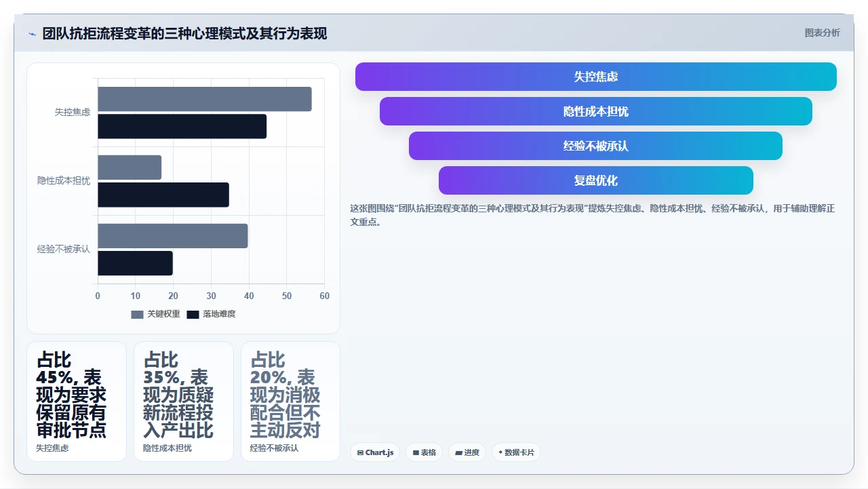Click the 经验不被承认 caption under the 20% card

pyautogui.click(x=275, y=448)
